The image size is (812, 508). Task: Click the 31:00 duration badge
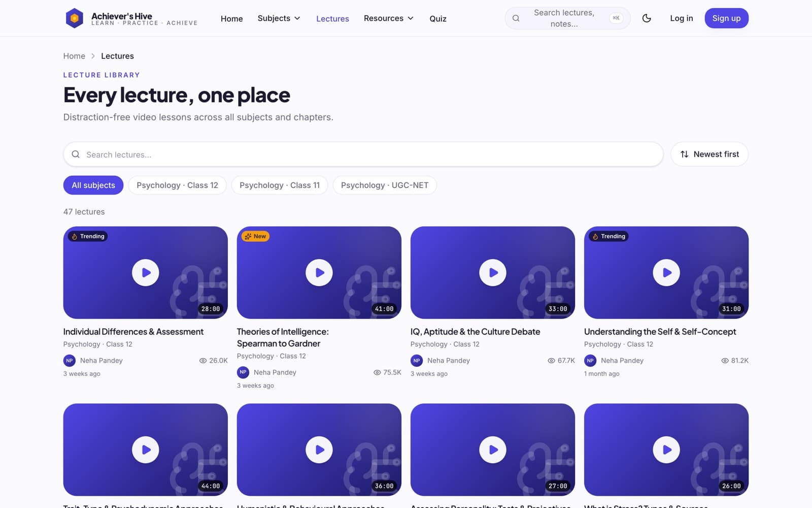(x=731, y=309)
